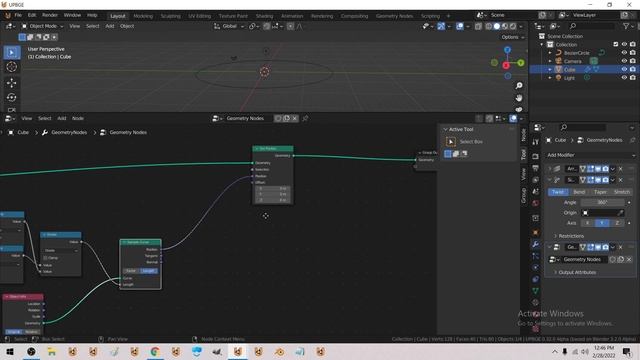Select the Bend deform mode button
Screen dimensions: 640x360
[579, 192]
